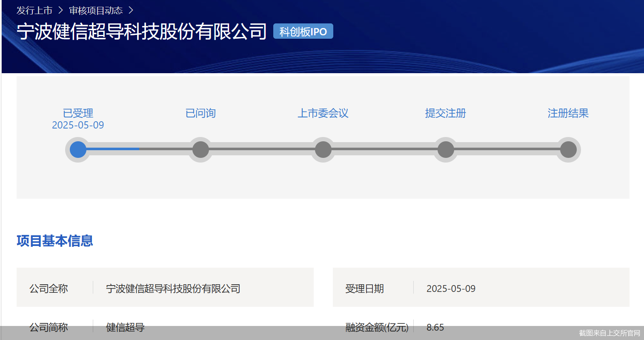The height and width of the screenshot is (340, 644).
Task: Click the 融资金额 value 8.65
Action: coord(435,327)
